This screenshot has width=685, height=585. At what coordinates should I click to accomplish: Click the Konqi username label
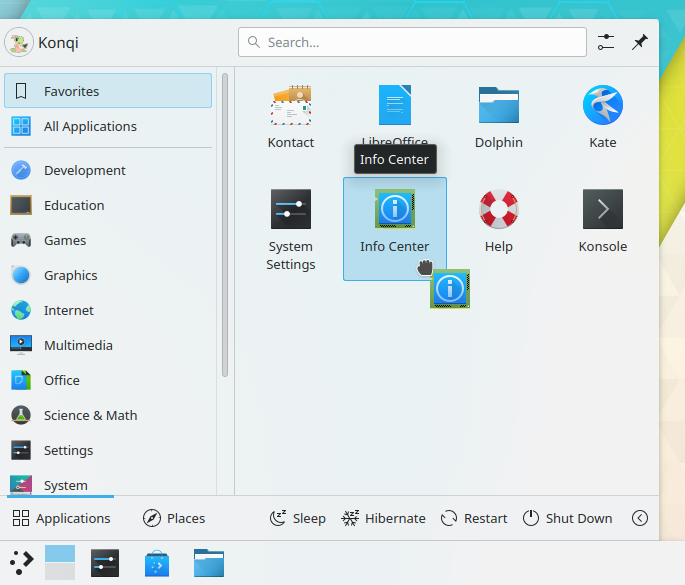[x=58, y=42]
